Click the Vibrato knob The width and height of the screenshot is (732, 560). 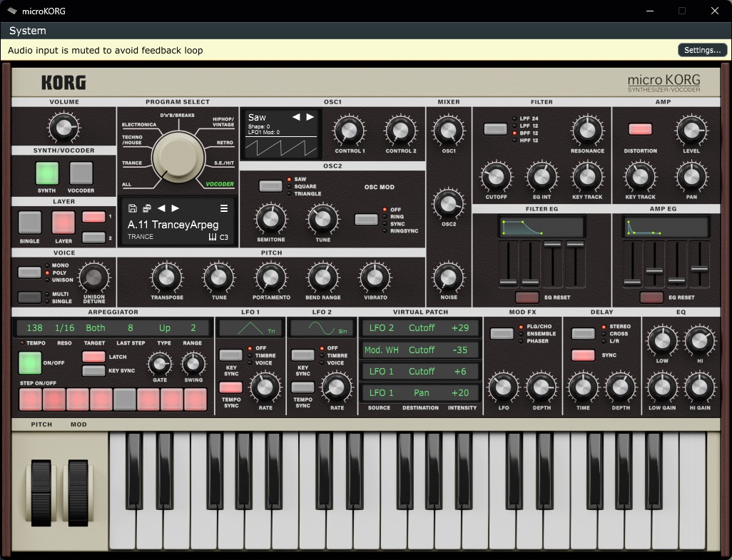point(375,278)
